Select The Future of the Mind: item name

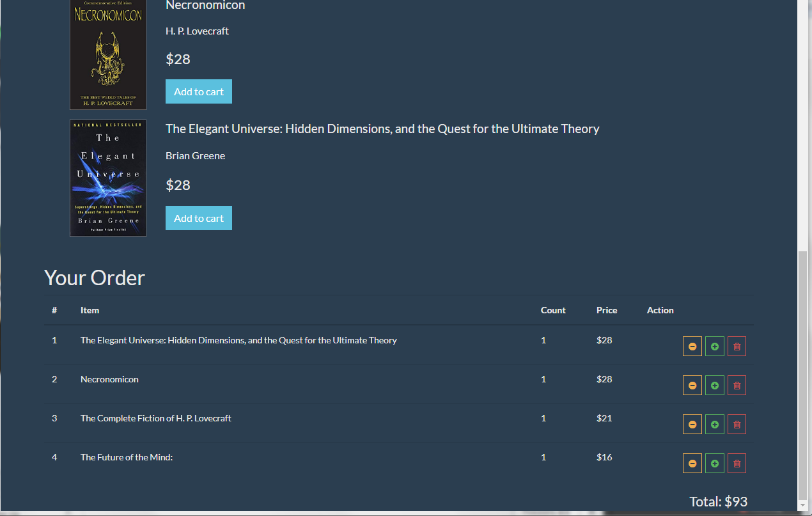pos(127,457)
